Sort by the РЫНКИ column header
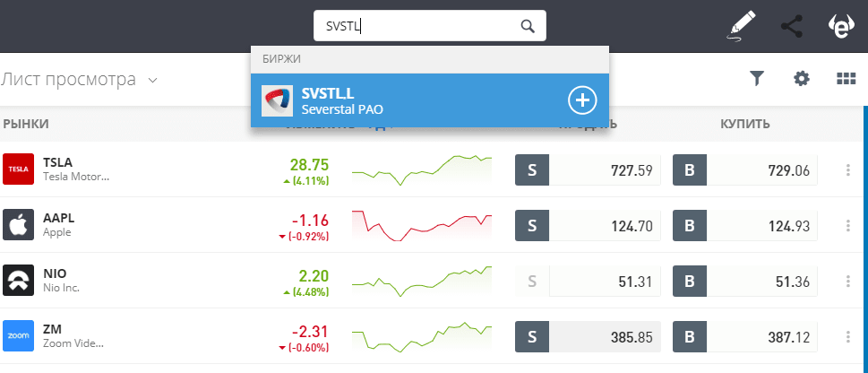Image resolution: width=868 pixels, height=373 pixels. (x=26, y=124)
